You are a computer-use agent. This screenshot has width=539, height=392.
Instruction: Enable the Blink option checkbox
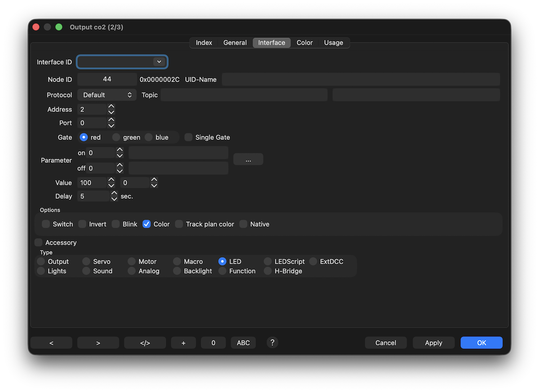click(x=116, y=224)
